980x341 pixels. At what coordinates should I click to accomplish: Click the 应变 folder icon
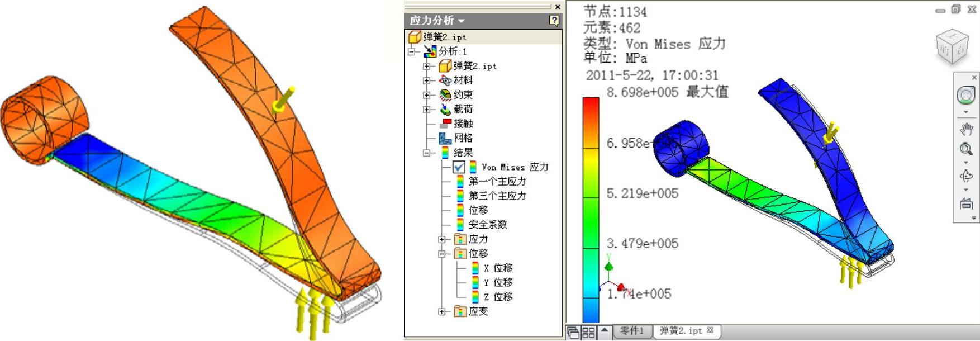click(x=460, y=311)
